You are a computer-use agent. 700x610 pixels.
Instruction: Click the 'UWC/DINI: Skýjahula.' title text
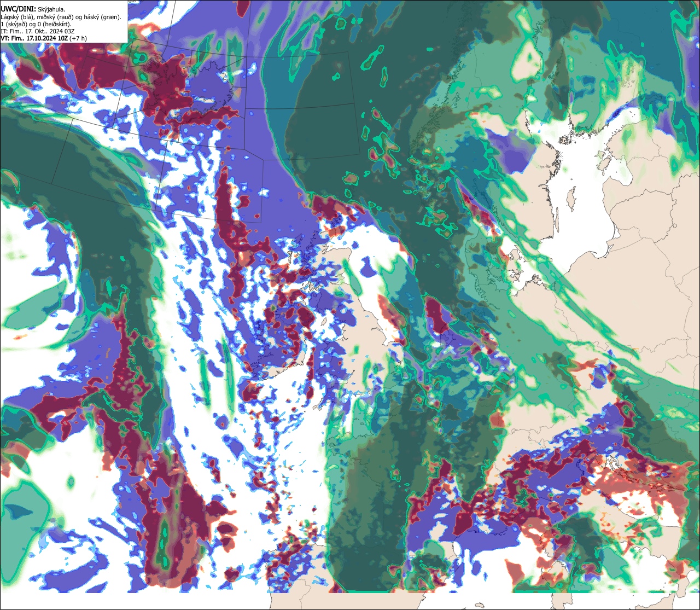(33, 9)
